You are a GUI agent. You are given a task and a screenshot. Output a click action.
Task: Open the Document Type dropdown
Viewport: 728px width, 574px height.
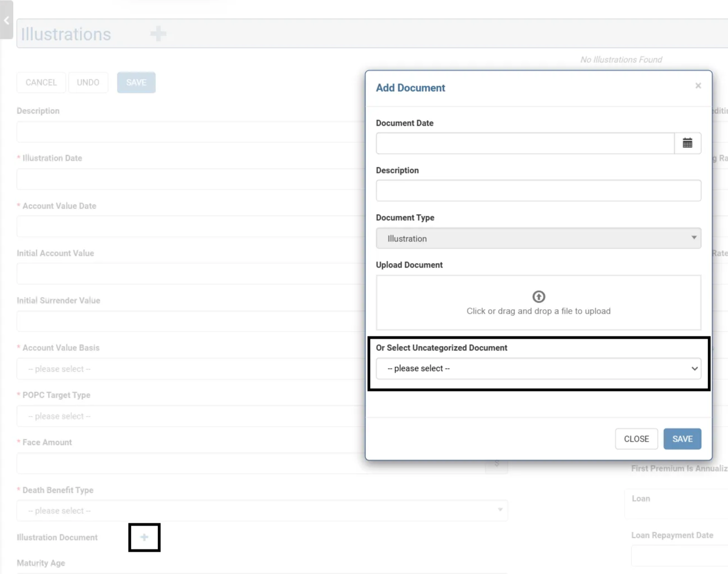click(x=538, y=239)
